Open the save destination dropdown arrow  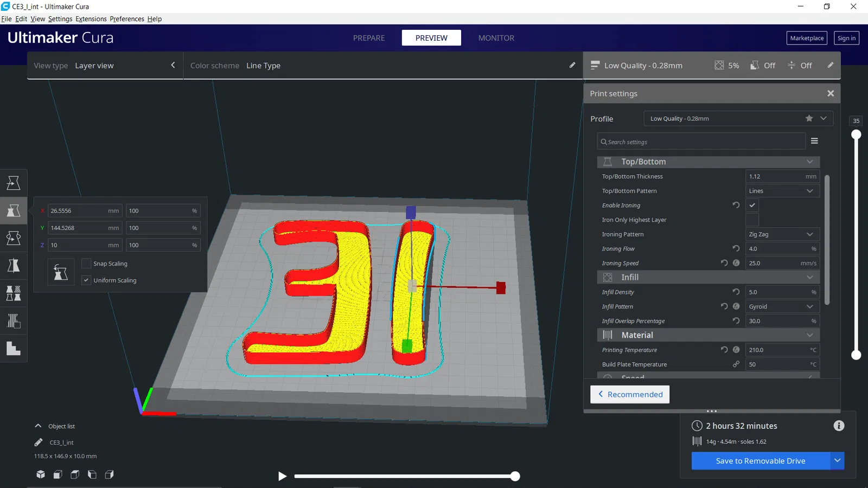[x=838, y=461]
